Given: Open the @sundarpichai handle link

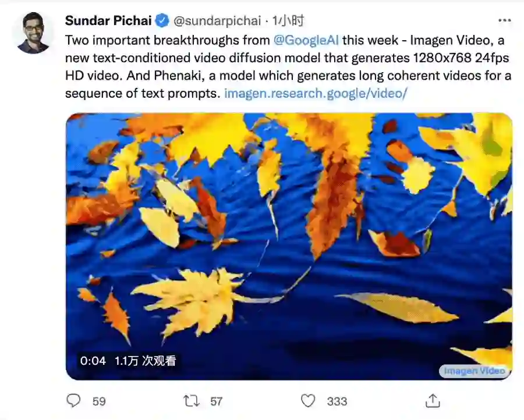Looking at the screenshot, I should (x=217, y=21).
